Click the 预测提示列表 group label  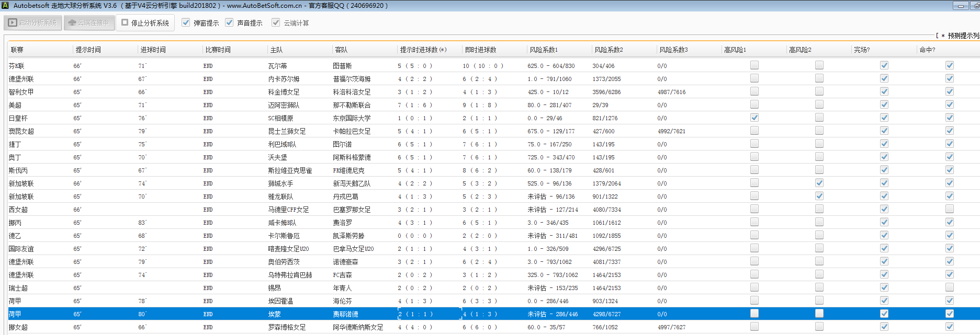click(x=963, y=36)
